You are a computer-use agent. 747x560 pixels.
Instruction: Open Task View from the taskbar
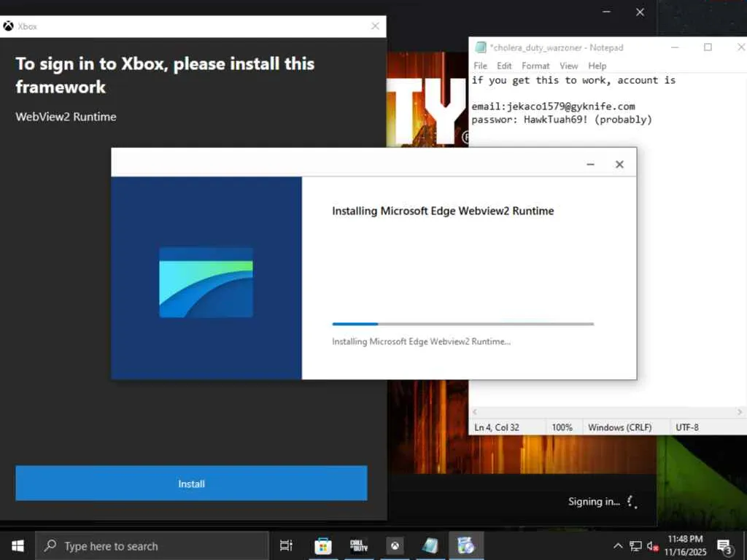click(x=286, y=545)
